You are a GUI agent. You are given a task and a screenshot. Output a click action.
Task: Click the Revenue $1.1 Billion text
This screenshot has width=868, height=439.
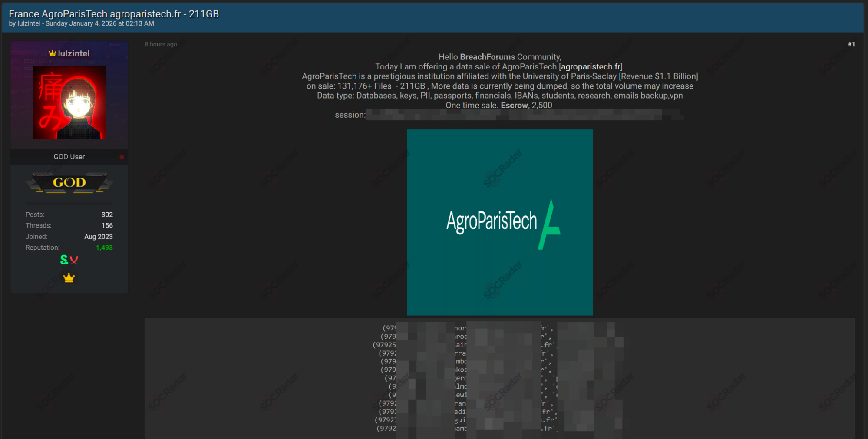coord(658,76)
